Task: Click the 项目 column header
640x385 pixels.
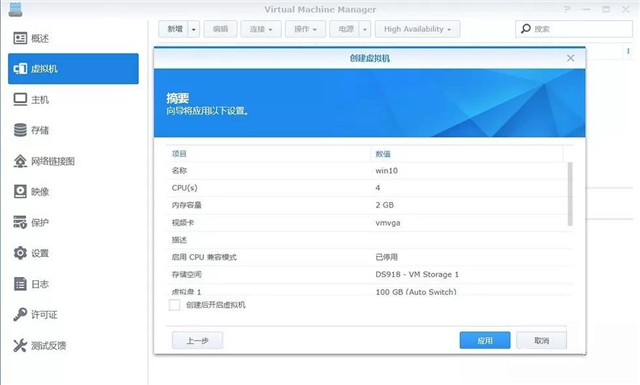Action: pos(269,154)
